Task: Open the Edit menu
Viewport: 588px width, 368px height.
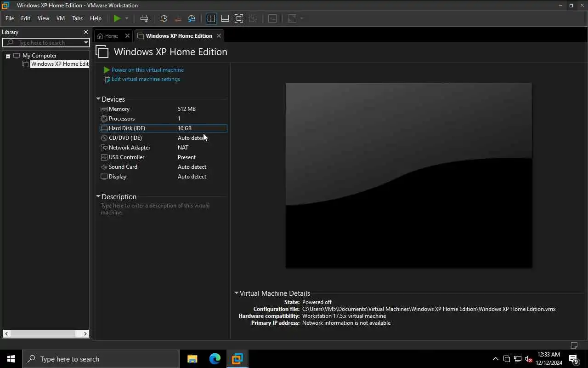Action: point(26,18)
